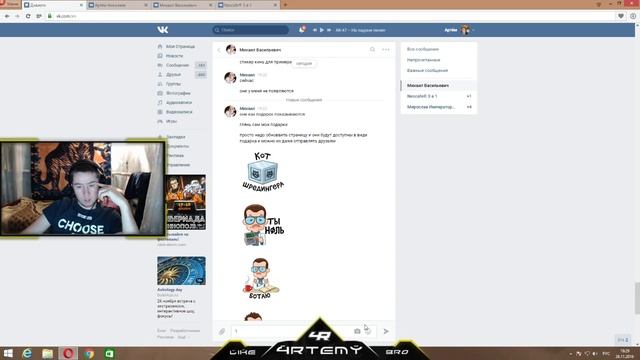The image size is (640, 360).
Task: Skip to previous track in header player
Action: click(x=315, y=30)
